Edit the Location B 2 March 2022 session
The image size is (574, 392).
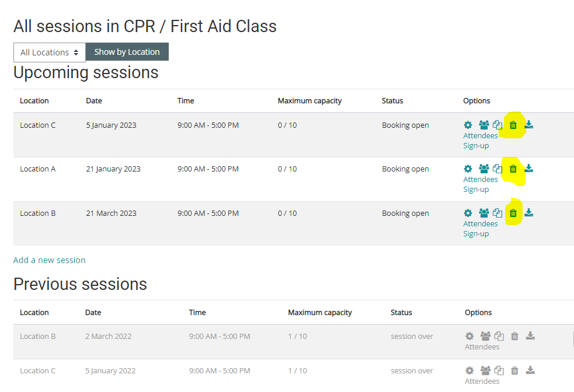(x=469, y=336)
